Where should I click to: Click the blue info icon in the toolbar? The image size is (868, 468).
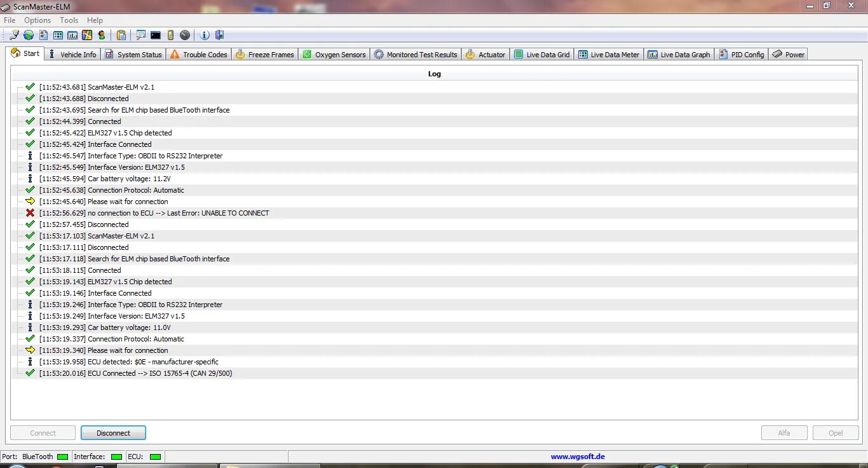(x=205, y=35)
